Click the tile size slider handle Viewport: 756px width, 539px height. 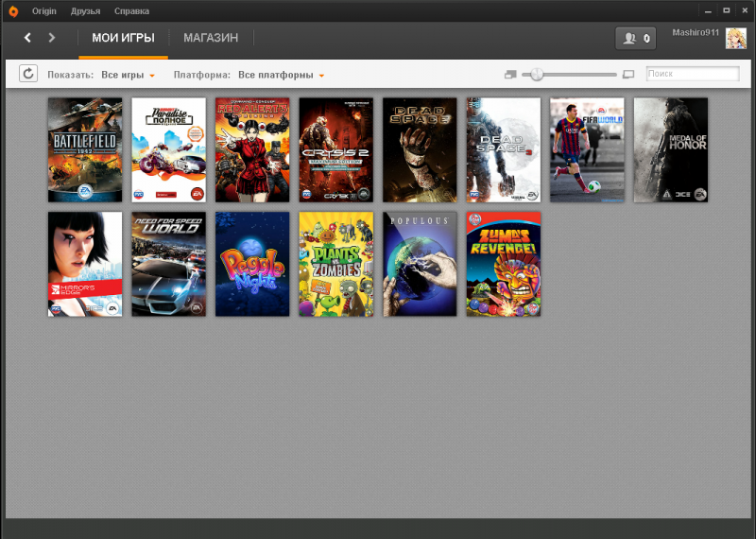pyautogui.click(x=538, y=74)
